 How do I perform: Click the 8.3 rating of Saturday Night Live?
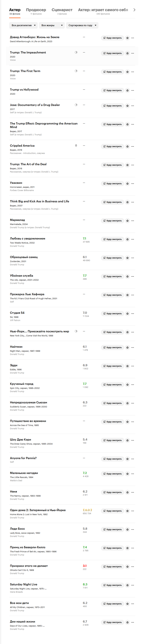85,585
